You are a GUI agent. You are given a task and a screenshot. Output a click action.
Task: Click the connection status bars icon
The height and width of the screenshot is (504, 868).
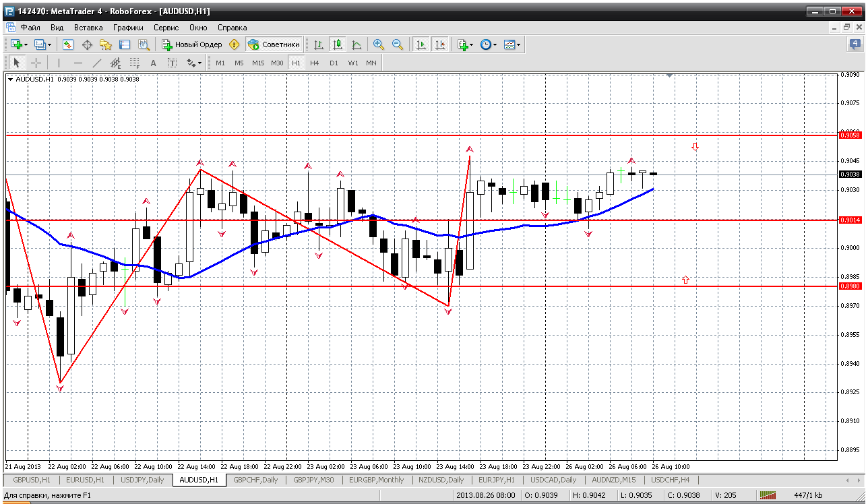[x=768, y=495]
